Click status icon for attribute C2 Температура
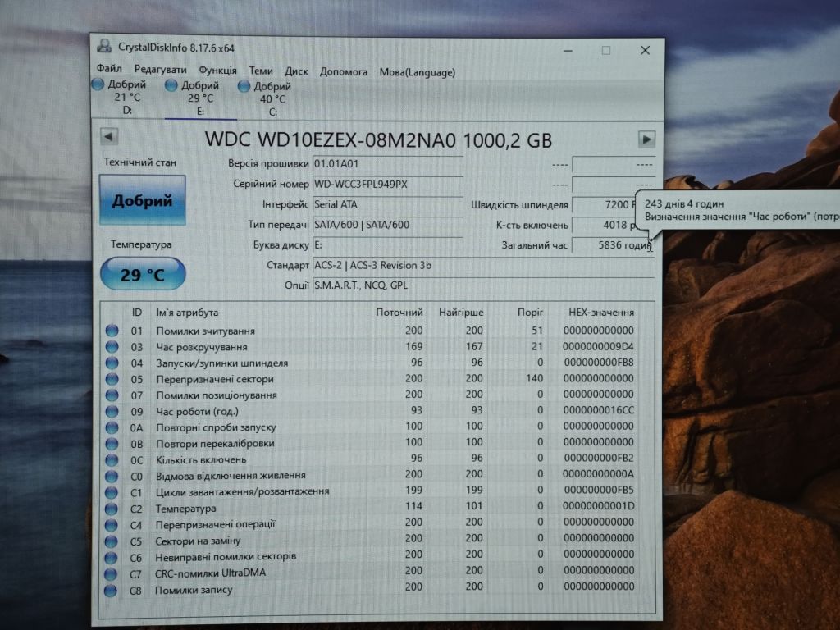This screenshot has height=630, width=840. click(112, 509)
